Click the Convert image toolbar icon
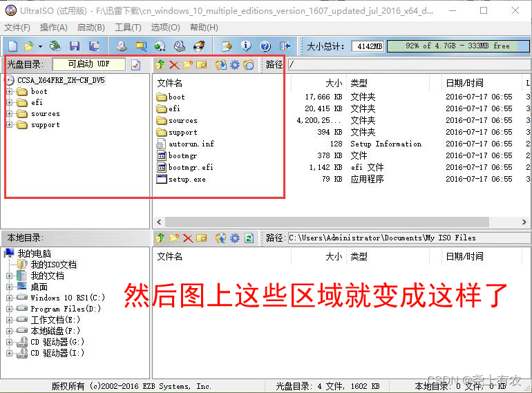The image size is (532, 393). 160,46
